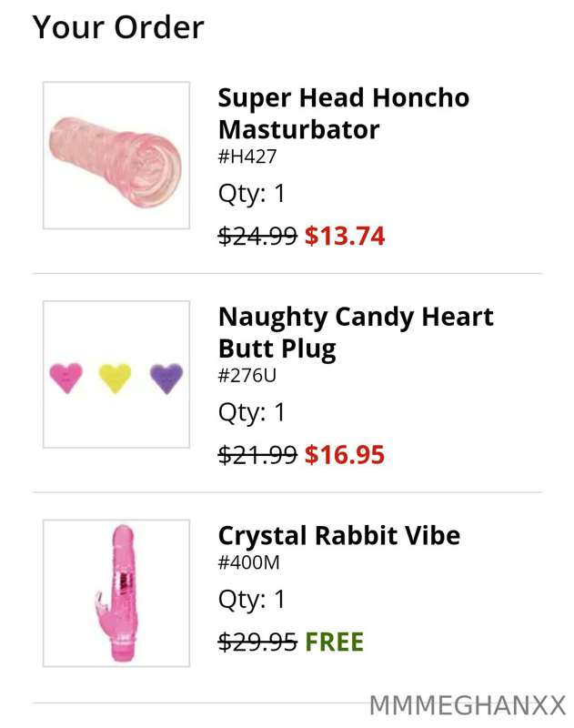This screenshot has height=728, width=574.
Task: Click the $13.74 sale price
Action: pyautogui.click(x=345, y=236)
